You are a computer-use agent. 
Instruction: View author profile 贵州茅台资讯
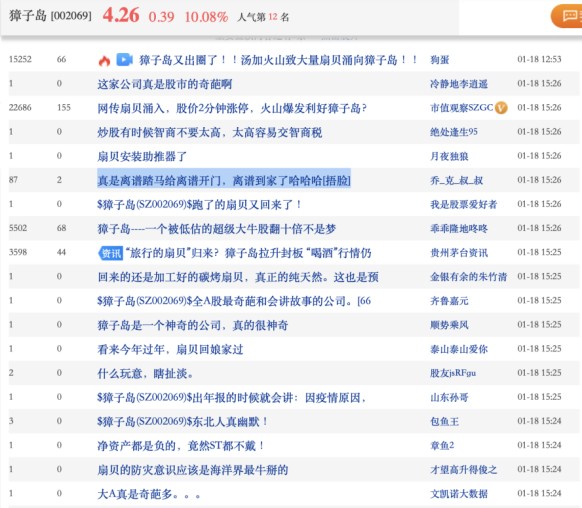[x=459, y=253]
